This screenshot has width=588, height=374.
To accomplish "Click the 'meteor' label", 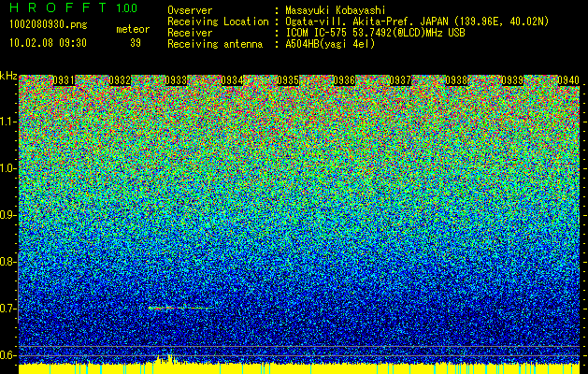I will pyautogui.click(x=133, y=29).
